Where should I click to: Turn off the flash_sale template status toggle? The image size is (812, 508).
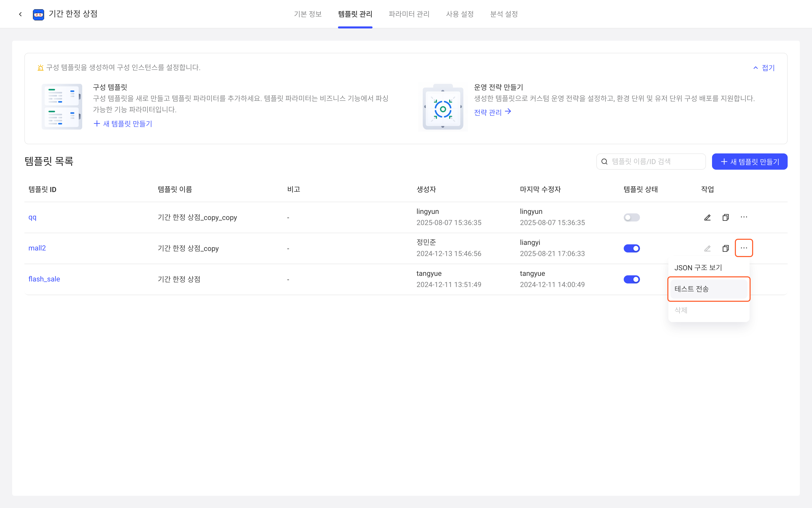(632, 279)
